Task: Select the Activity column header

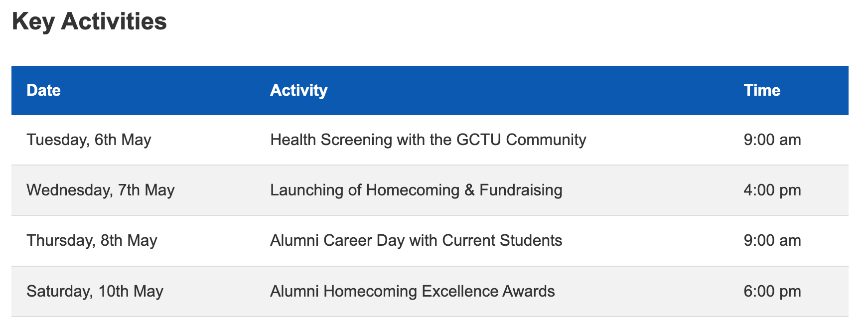Action: click(299, 90)
